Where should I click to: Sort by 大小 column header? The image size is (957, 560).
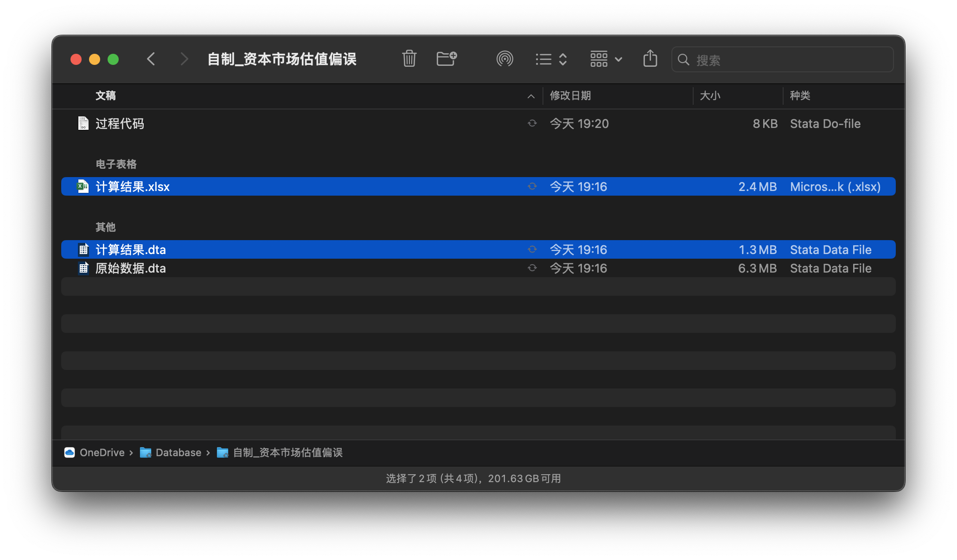pos(710,96)
